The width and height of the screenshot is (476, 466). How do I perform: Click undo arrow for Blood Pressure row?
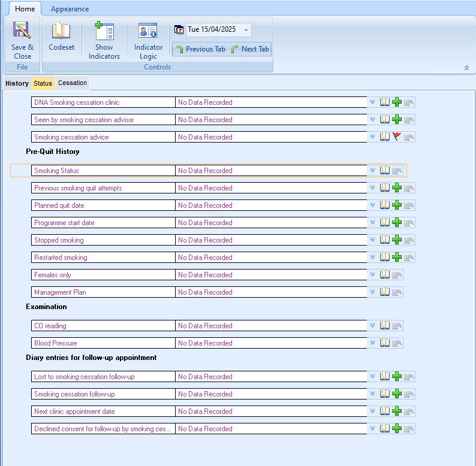[x=397, y=343]
